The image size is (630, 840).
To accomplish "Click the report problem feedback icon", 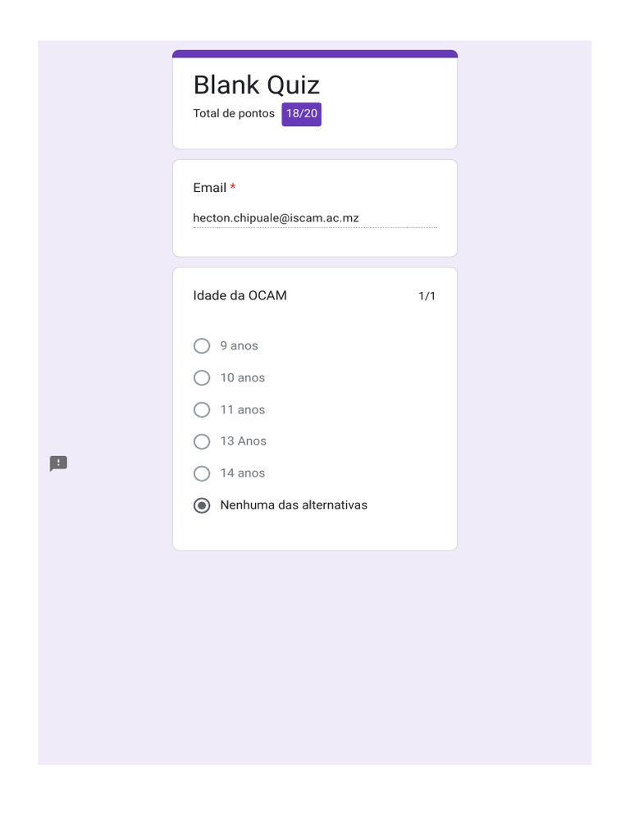I will tap(58, 463).
